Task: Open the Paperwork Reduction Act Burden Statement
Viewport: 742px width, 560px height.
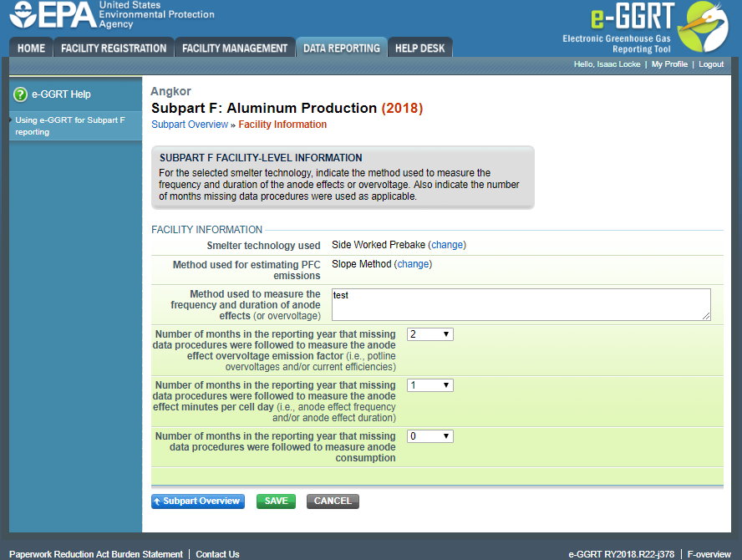Action: (x=95, y=554)
